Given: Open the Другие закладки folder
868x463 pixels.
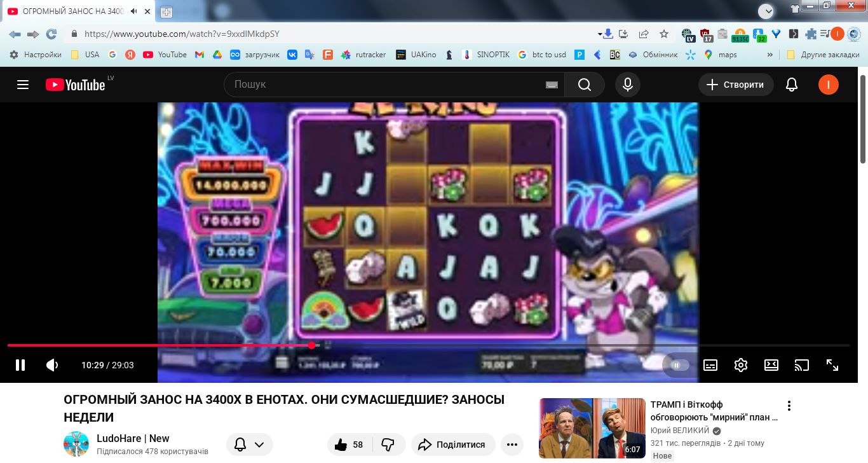Looking at the screenshot, I should 823,55.
